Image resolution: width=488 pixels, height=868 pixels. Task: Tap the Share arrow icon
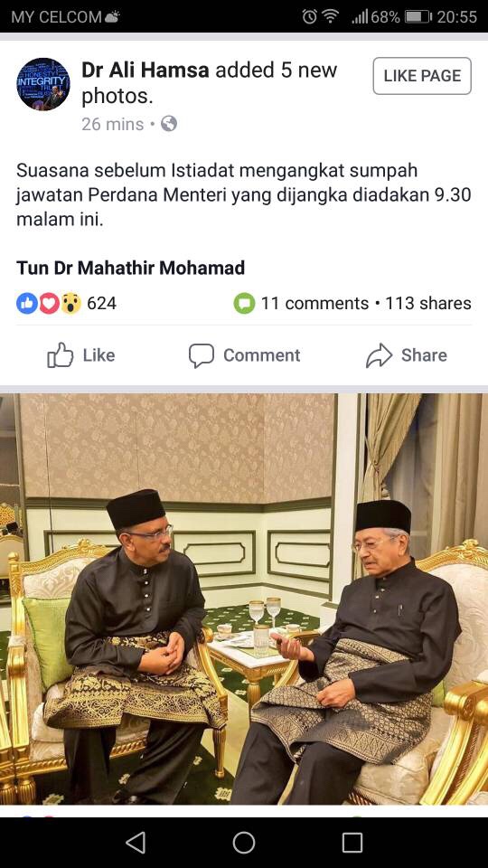379,355
